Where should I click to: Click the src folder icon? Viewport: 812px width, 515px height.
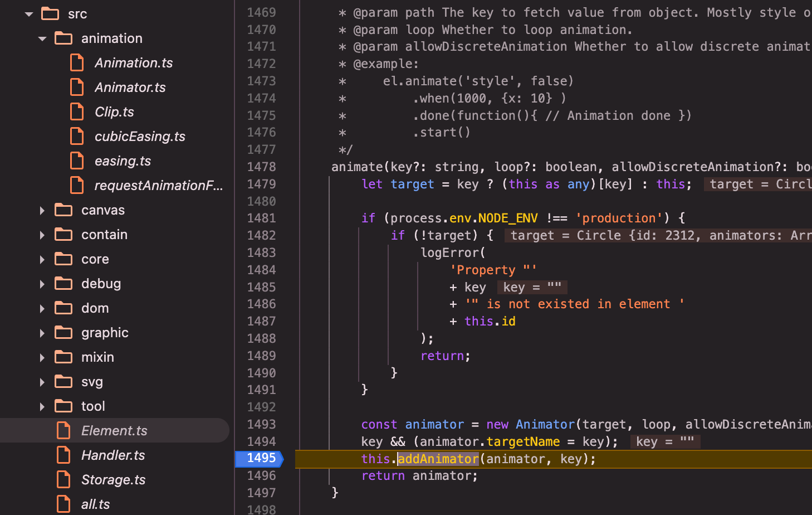[50, 14]
